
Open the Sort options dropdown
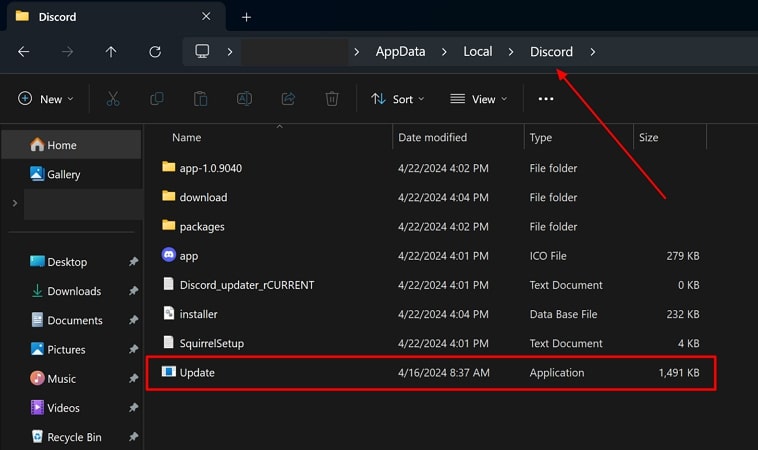[x=397, y=99]
